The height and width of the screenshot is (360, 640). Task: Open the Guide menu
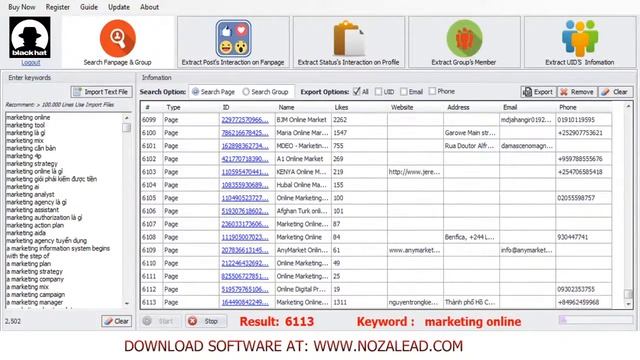(89, 7)
